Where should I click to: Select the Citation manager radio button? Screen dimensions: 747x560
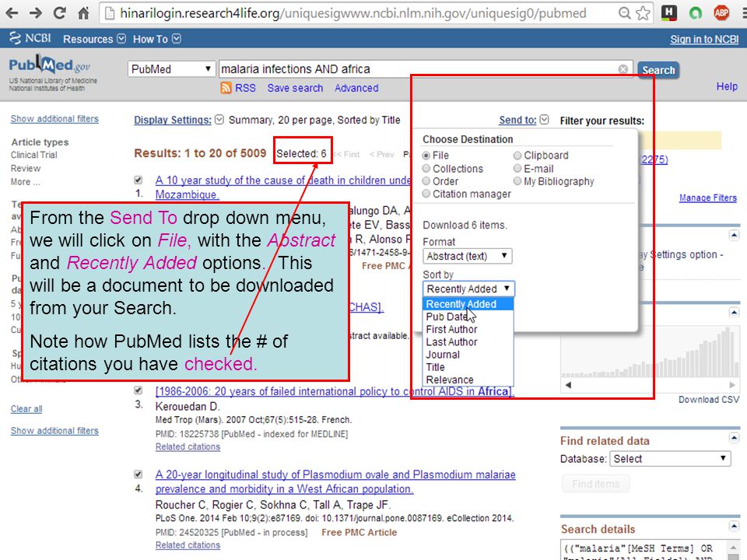pyautogui.click(x=426, y=194)
